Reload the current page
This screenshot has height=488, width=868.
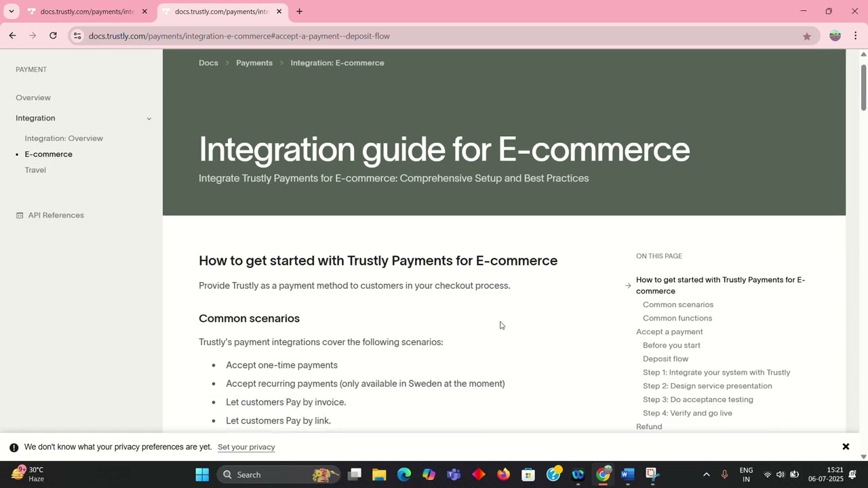point(53,36)
